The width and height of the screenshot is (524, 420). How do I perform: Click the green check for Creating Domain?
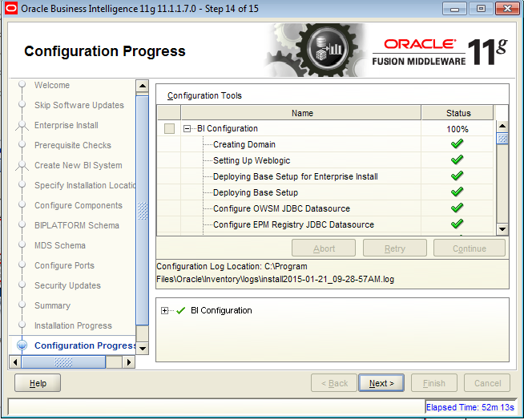457,143
